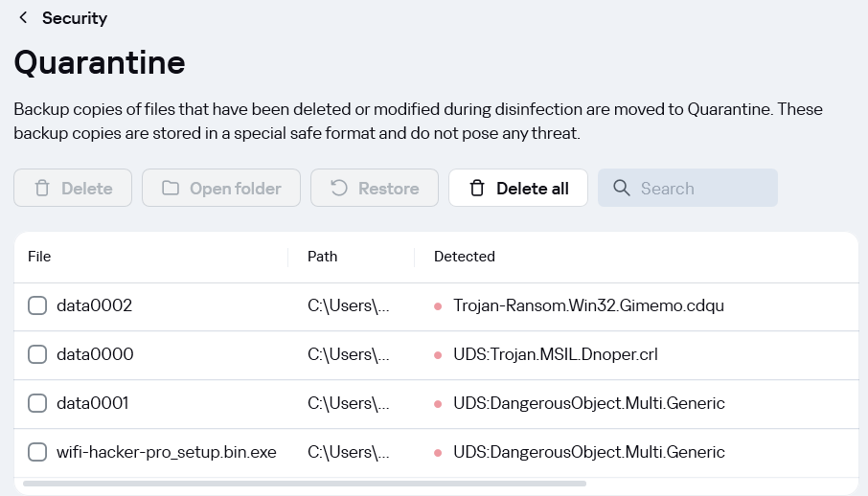Viewport: 868px width, 496px height.
Task: Click the trash icon on Delete all
Action: click(476, 189)
